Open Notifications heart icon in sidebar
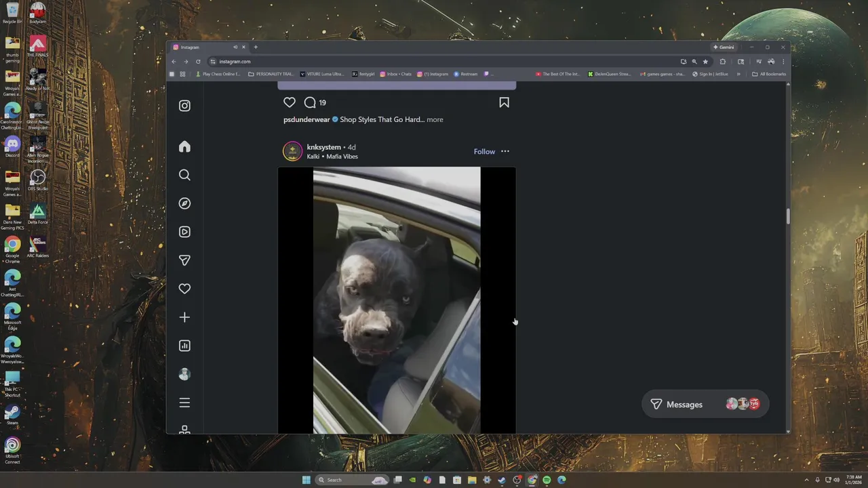868x488 pixels. tap(184, 289)
